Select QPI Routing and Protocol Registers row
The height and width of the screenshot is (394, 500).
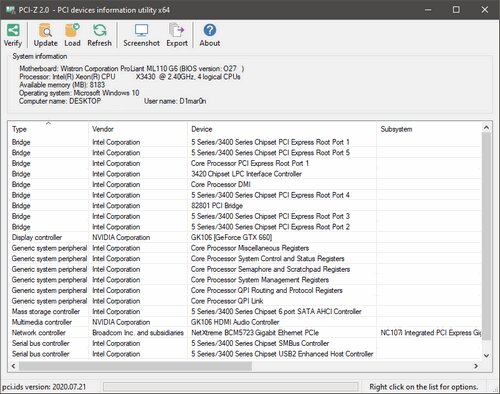245,290
